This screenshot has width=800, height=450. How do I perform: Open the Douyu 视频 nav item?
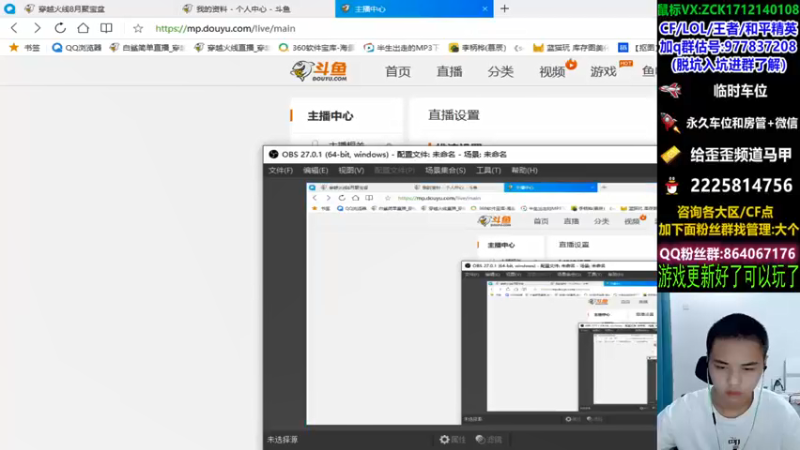[552, 72]
